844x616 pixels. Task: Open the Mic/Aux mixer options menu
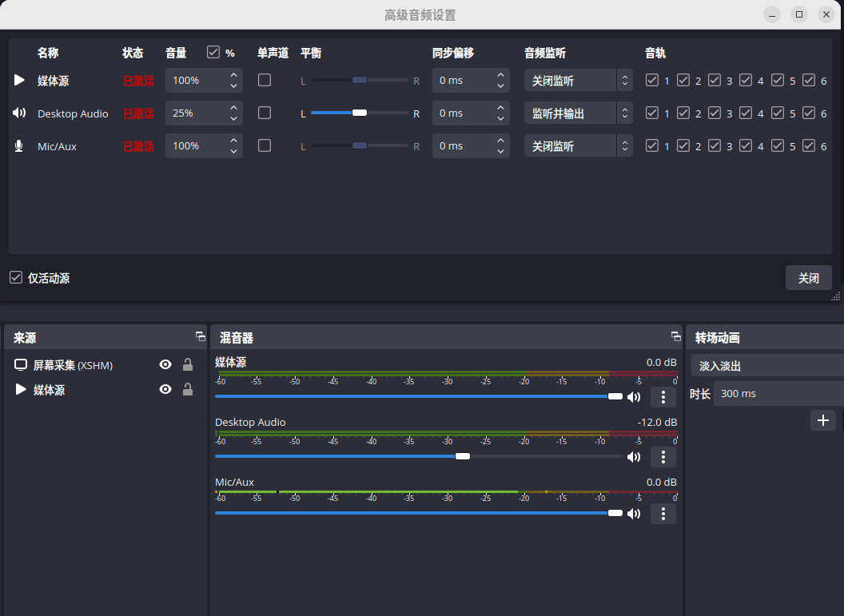663,513
